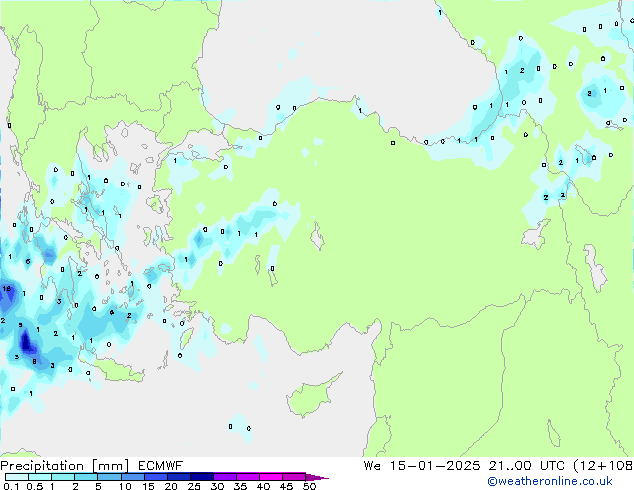
Task: Click the 16 mm precipitation value label
Action: tap(7, 289)
